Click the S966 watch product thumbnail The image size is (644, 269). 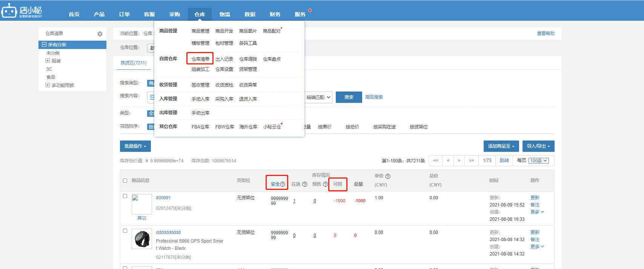tap(142, 239)
